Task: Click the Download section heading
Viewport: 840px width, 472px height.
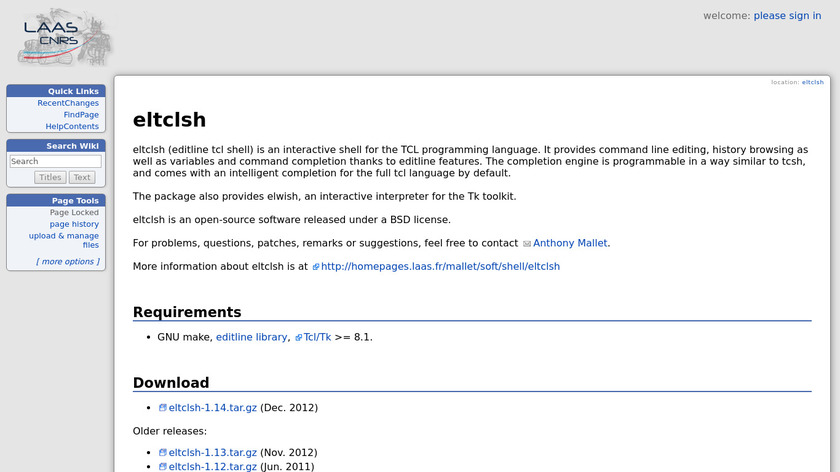Action: pyautogui.click(x=171, y=383)
